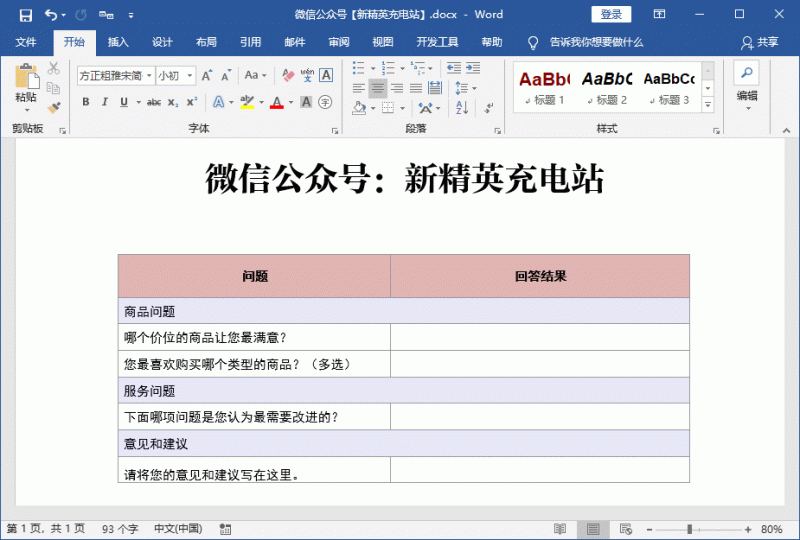Sort text with the A-Z icon
Image resolution: width=800 pixels, height=540 pixels.
point(462,108)
